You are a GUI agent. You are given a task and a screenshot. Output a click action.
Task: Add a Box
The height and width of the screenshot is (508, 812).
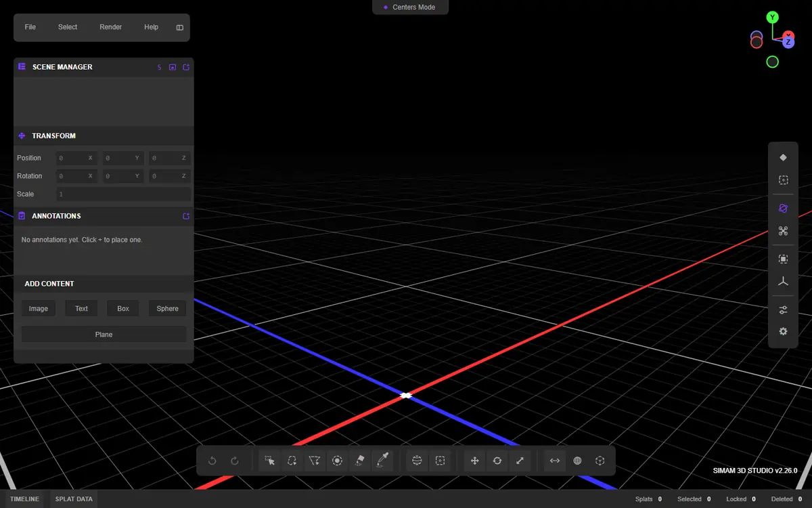click(123, 308)
